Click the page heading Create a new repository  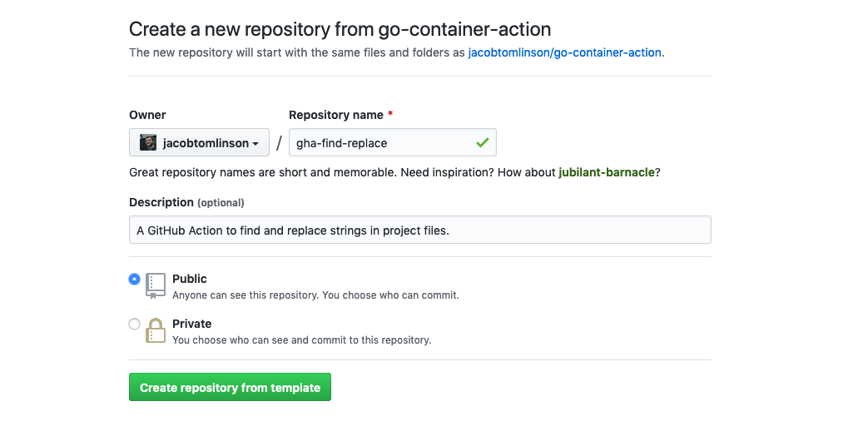coord(340,29)
